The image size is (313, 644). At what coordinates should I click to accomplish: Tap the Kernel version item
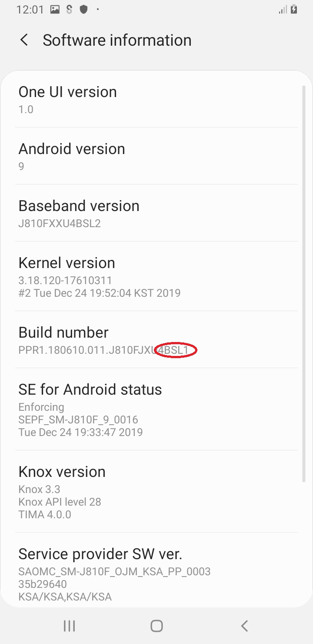(x=156, y=276)
